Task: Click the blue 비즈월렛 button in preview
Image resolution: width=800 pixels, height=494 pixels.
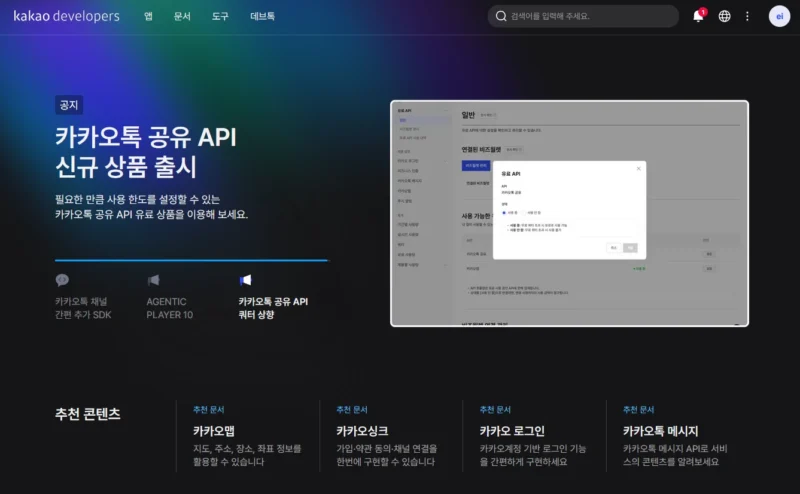Action: (476, 165)
